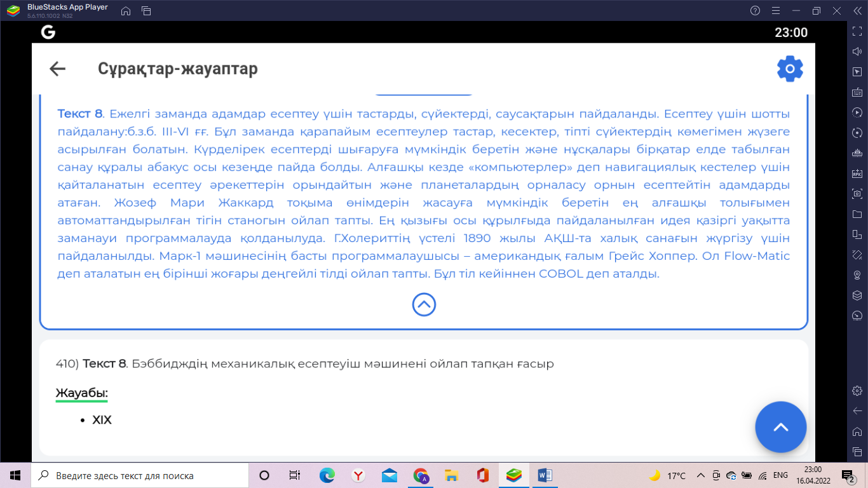Click the recent apps icon in sidebar
The width and height of the screenshot is (868, 488).
(857, 451)
